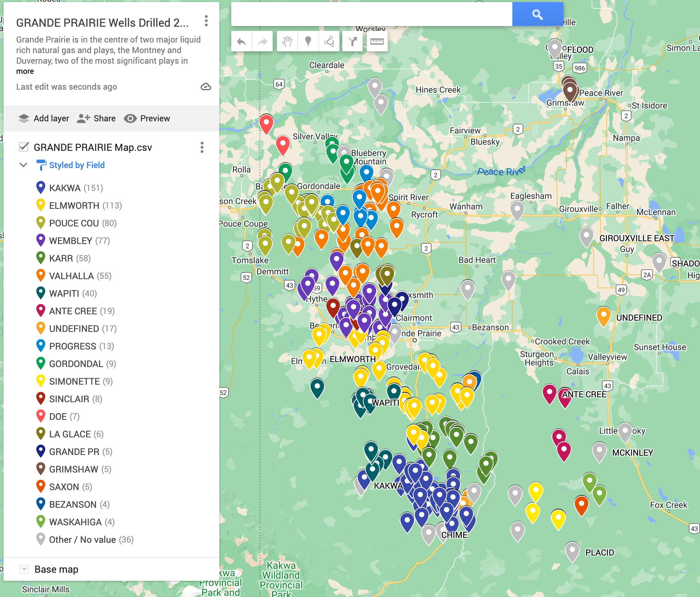Image resolution: width=700 pixels, height=597 pixels.
Task: Activate the measure distances ruler tool
Action: pos(377,41)
